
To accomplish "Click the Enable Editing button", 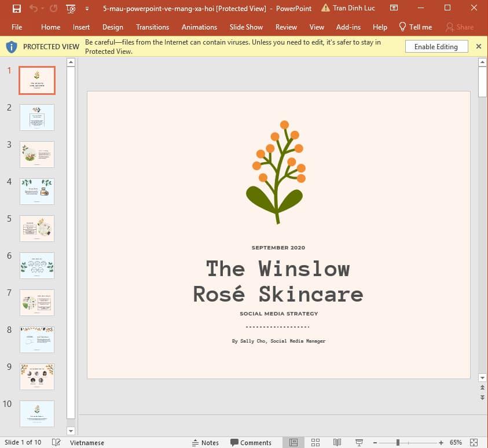I will pyautogui.click(x=436, y=46).
